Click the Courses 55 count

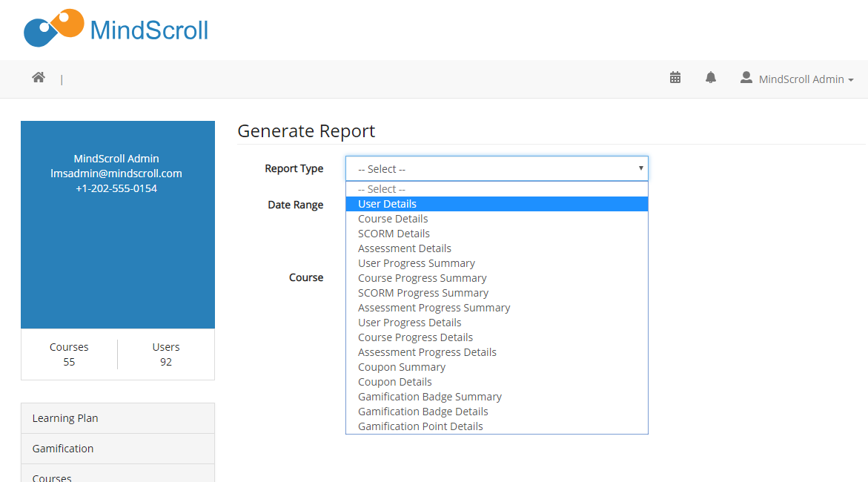click(69, 354)
